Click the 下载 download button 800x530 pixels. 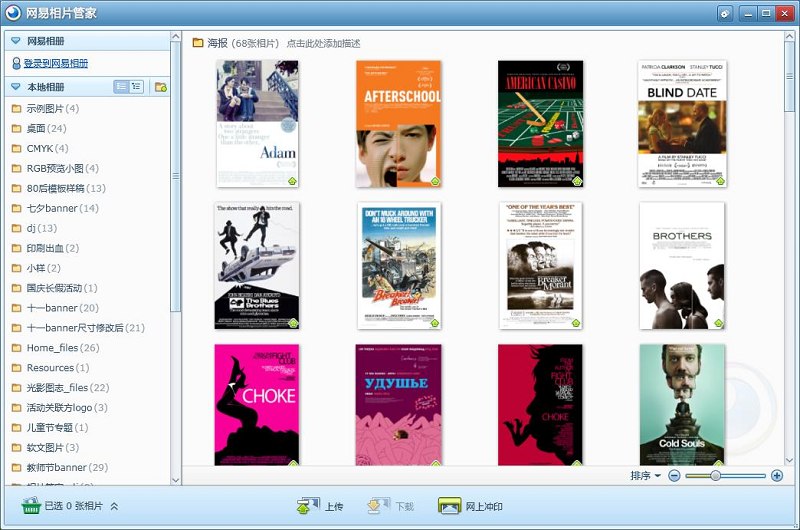[391, 506]
